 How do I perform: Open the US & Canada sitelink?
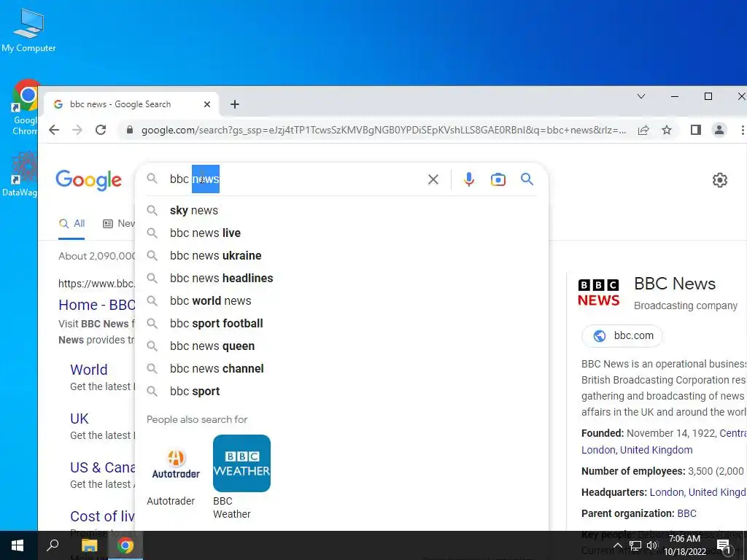[x=102, y=467]
